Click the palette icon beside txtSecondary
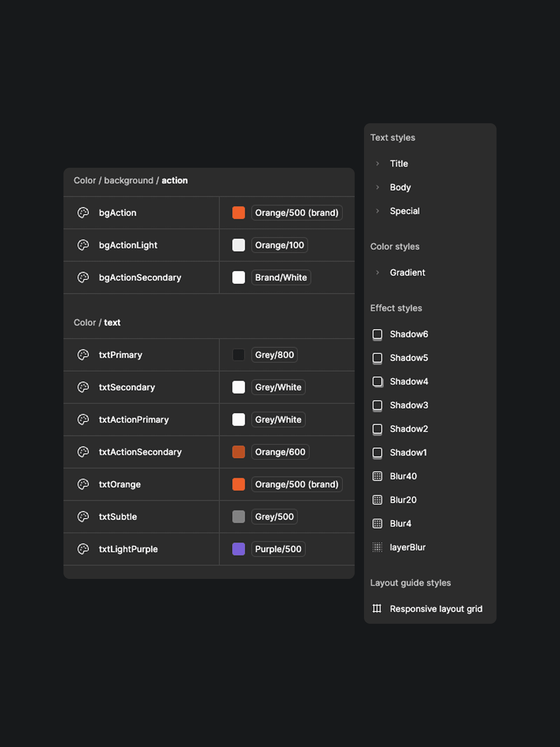The image size is (560, 747). [x=83, y=387]
